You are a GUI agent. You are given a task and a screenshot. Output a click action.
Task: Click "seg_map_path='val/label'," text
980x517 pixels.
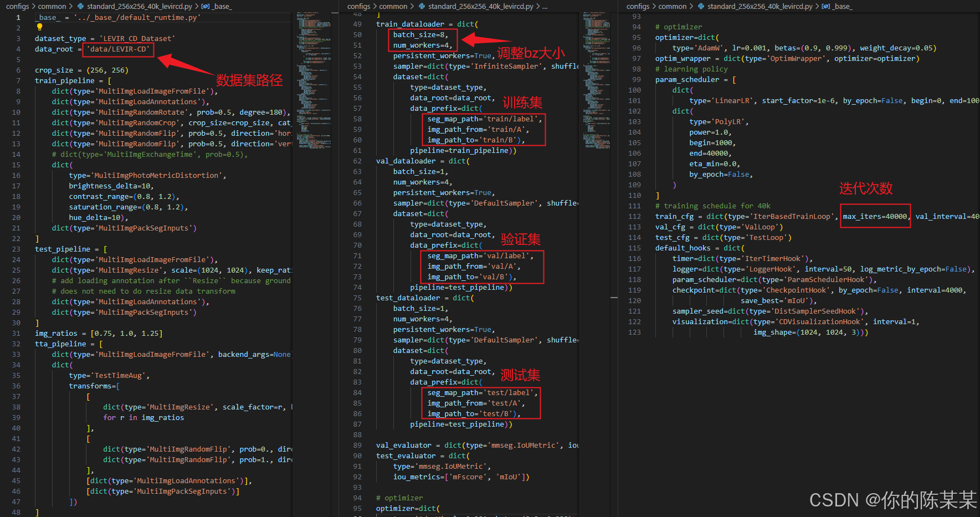[480, 256]
